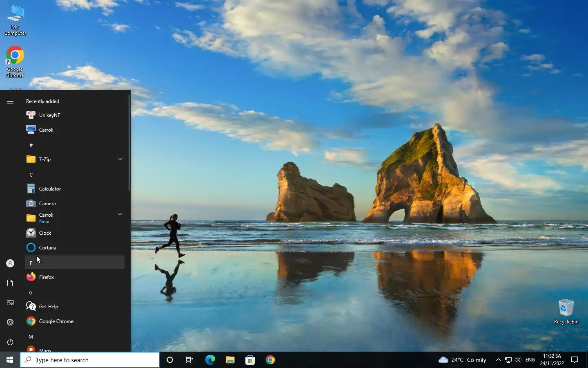This screenshot has width=588, height=368.
Task: Click the ENG language indicator
Action: [530, 360]
